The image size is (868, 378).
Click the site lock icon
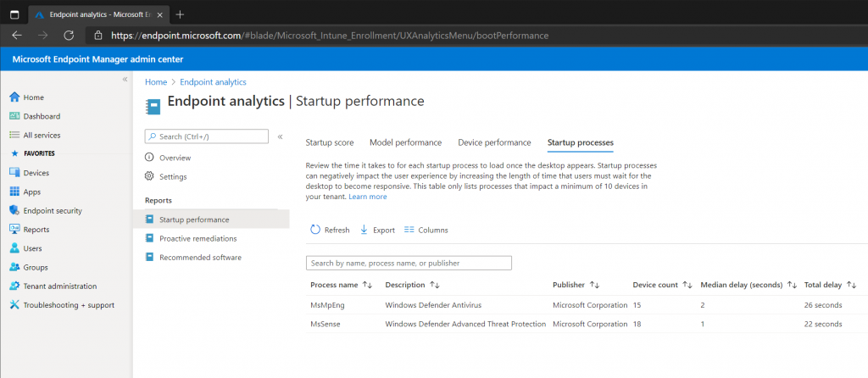tap(98, 36)
